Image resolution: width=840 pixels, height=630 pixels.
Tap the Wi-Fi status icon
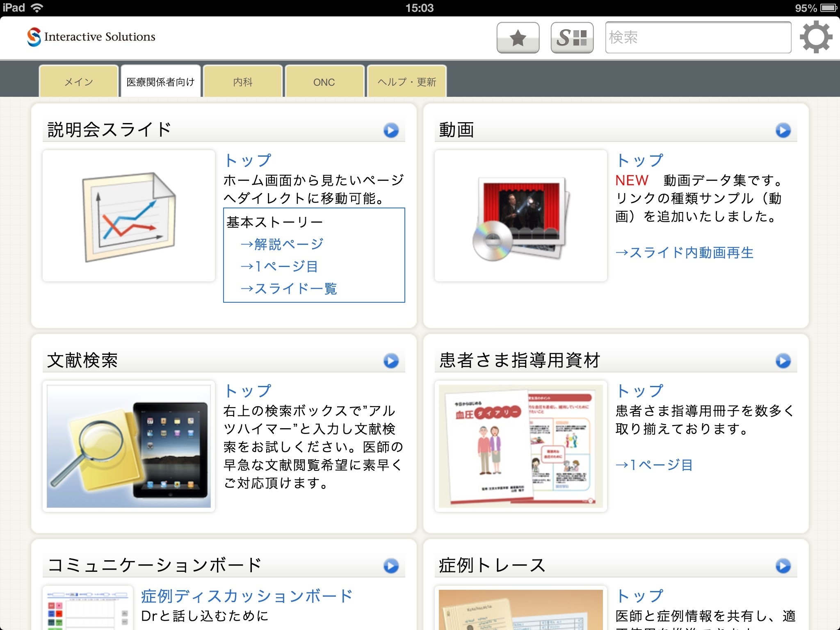click(x=37, y=8)
